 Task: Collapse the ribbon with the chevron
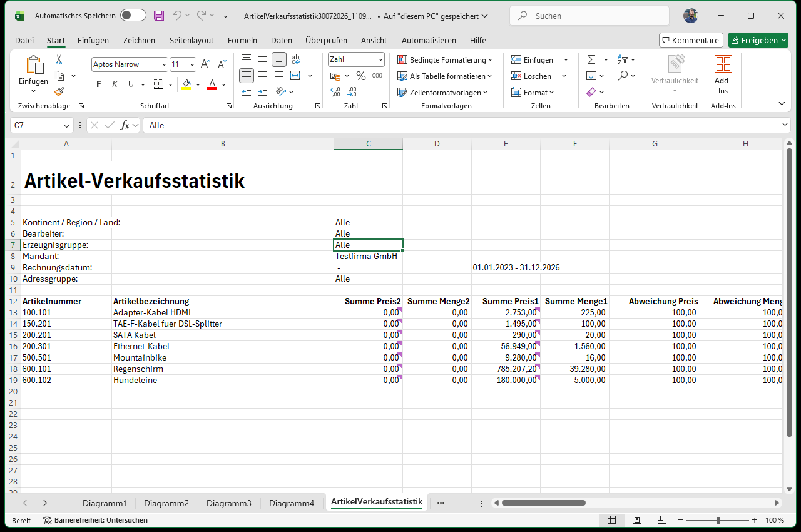[782, 103]
